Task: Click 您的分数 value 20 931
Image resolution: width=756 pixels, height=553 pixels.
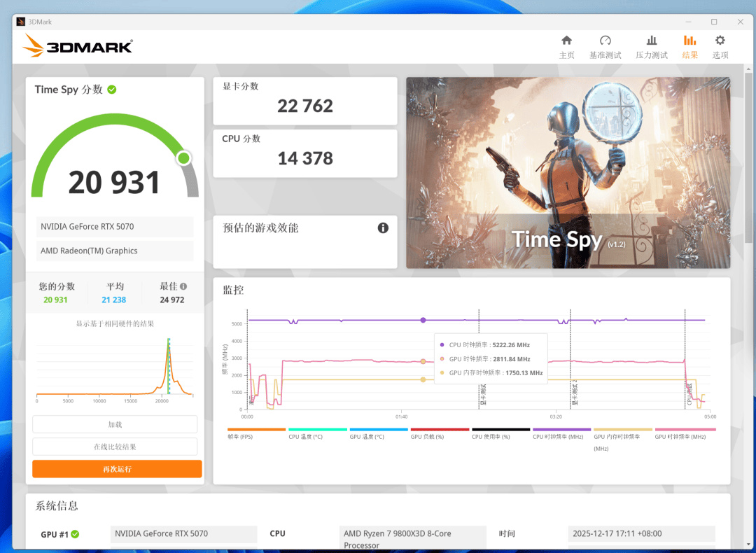Action: [x=55, y=300]
